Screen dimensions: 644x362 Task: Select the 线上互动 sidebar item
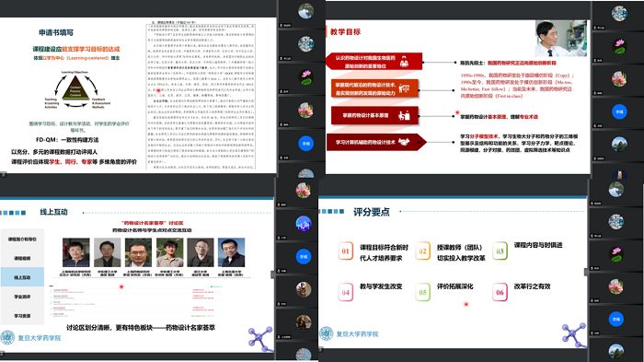click(22, 277)
